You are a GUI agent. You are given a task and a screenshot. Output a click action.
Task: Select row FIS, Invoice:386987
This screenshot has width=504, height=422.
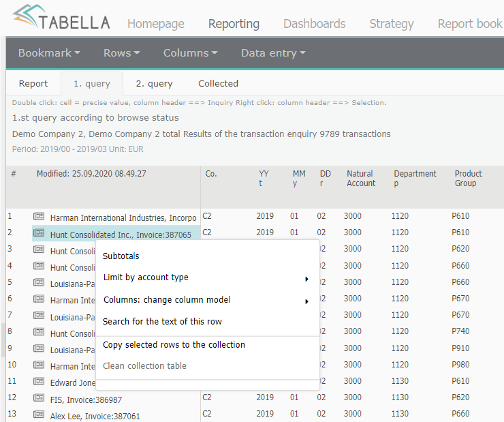point(86,400)
